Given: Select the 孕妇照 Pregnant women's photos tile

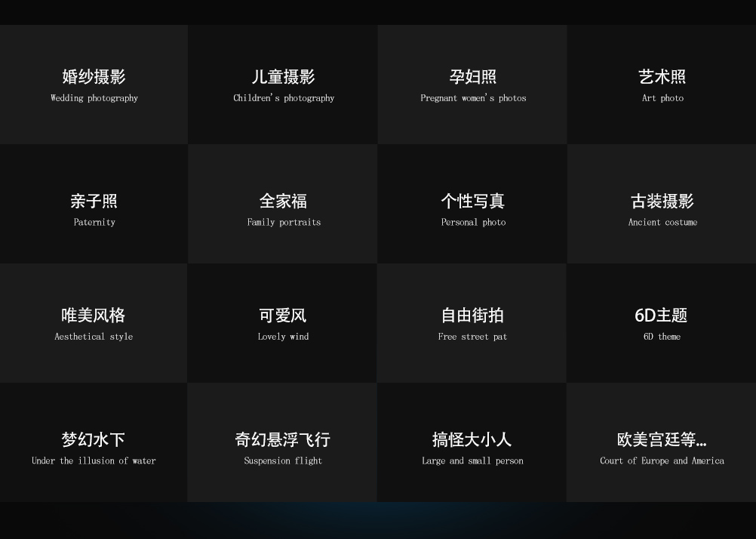Looking at the screenshot, I should [472, 85].
